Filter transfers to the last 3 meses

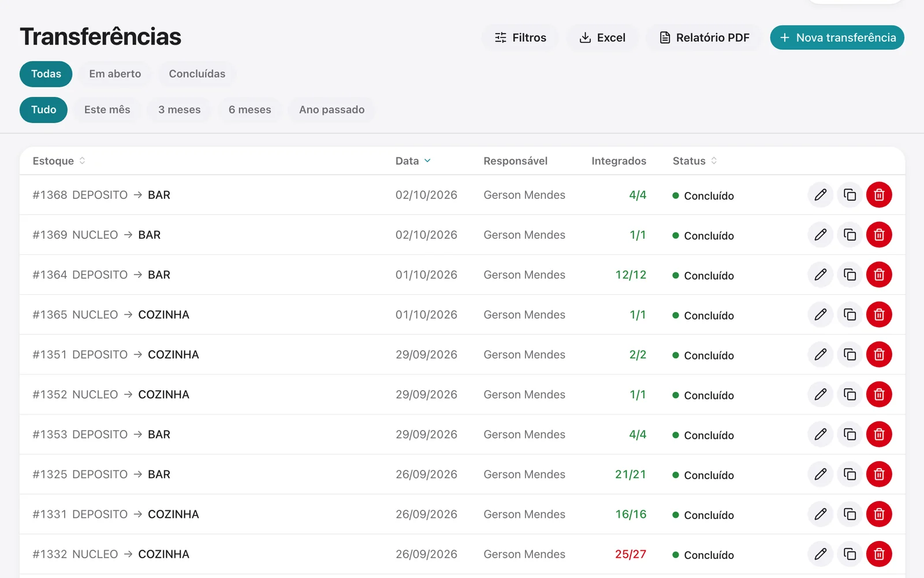180,110
